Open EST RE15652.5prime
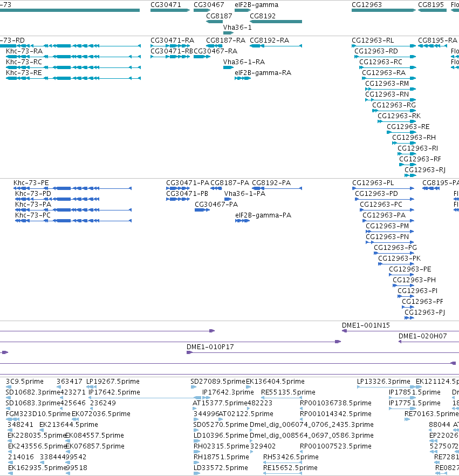Image resolution: width=459 pixels, height=476 pixels. coord(290,468)
